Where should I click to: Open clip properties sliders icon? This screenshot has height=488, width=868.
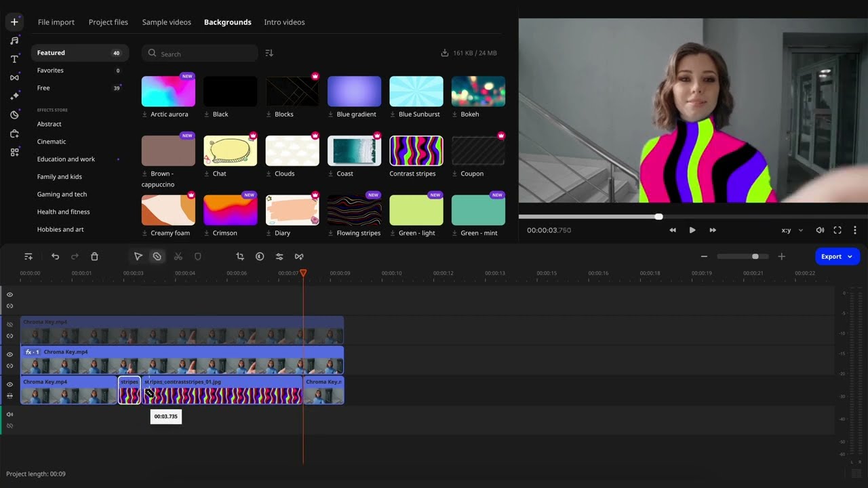click(279, 256)
